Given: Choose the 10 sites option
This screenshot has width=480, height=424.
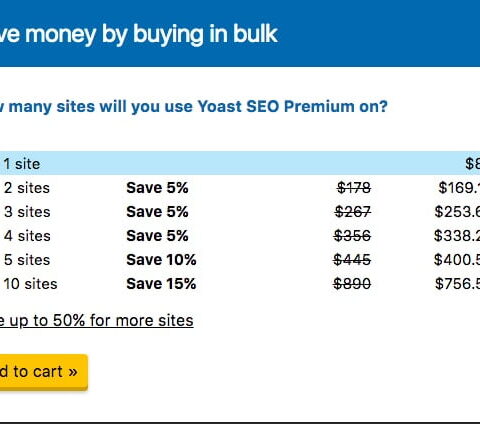Looking at the screenshot, I should coord(240,284).
